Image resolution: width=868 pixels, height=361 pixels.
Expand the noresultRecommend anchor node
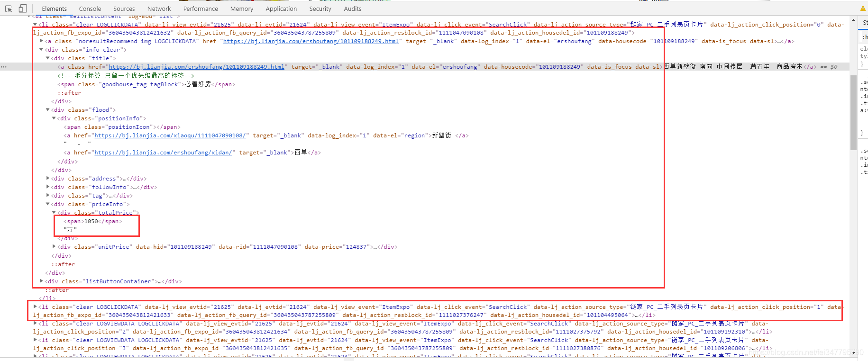[x=41, y=41]
